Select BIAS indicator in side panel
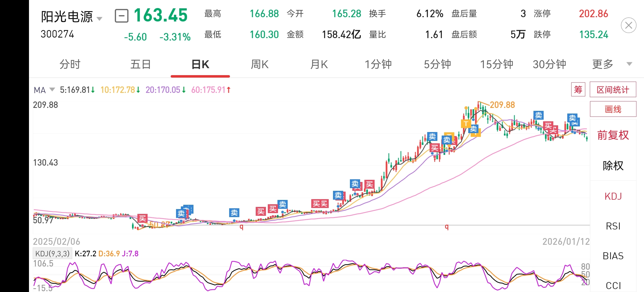The height and width of the screenshot is (292, 644). pyautogui.click(x=613, y=256)
